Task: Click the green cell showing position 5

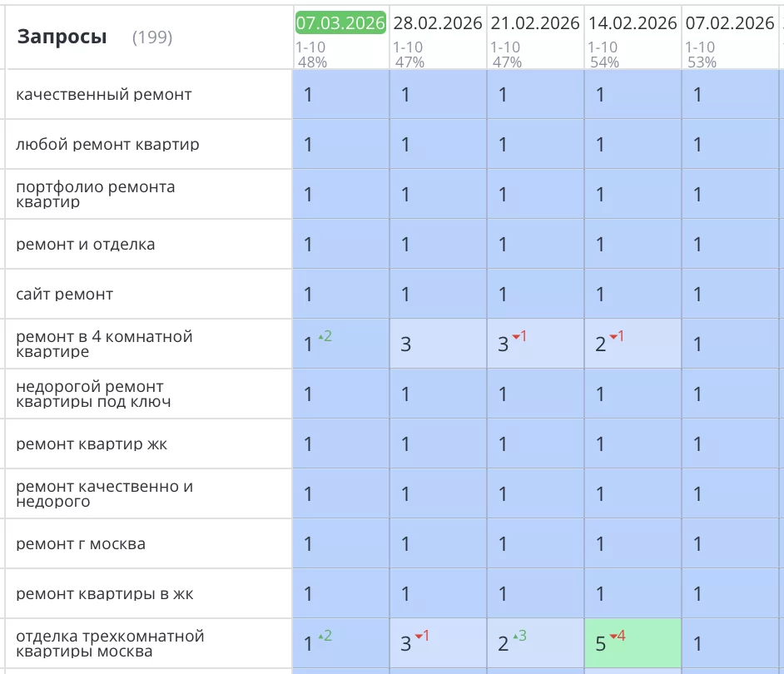Action: click(633, 643)
